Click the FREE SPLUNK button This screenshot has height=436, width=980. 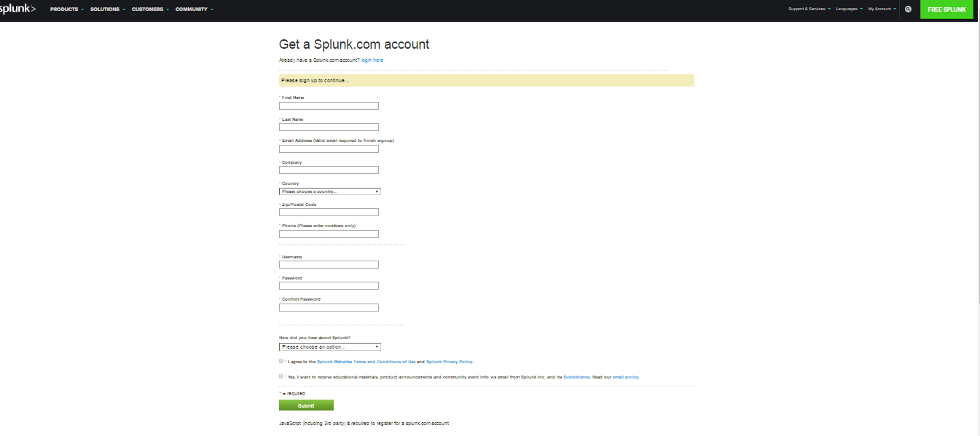[x=946, y=9]
